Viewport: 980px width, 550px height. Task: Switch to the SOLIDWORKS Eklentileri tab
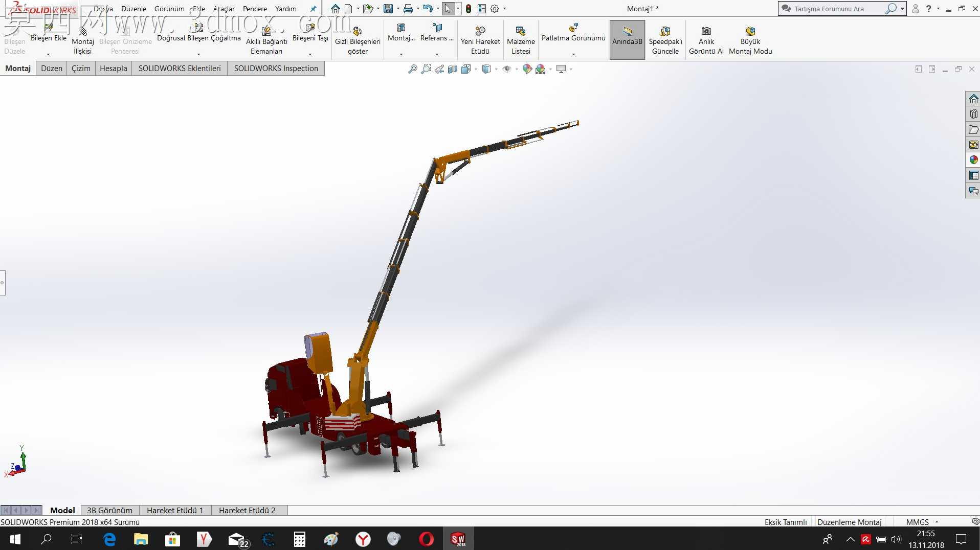tap(180, 68)
